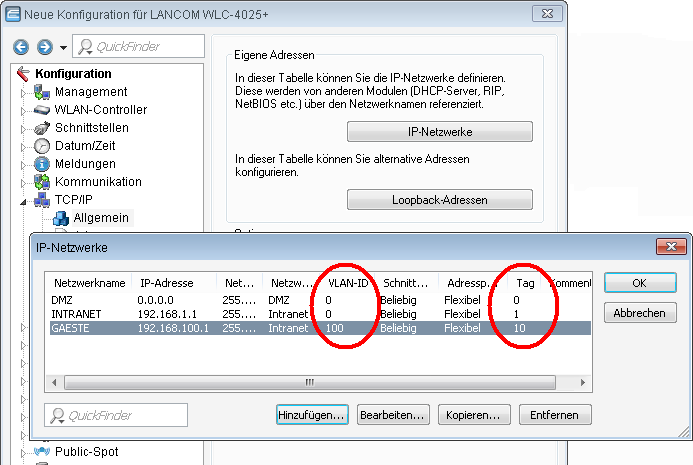
Task: Click the Meldungen info icon
Action: 42,164
